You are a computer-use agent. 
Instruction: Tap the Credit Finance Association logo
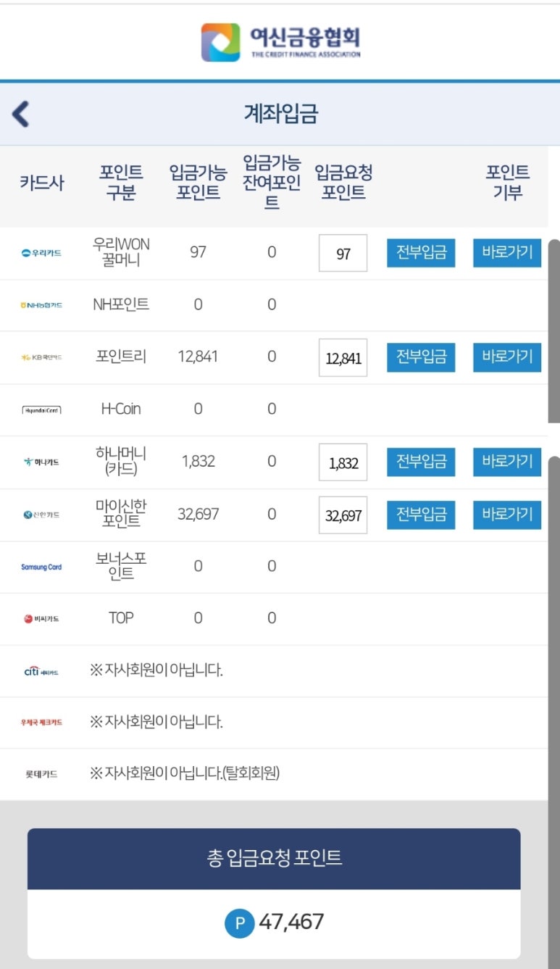[280, 42]
